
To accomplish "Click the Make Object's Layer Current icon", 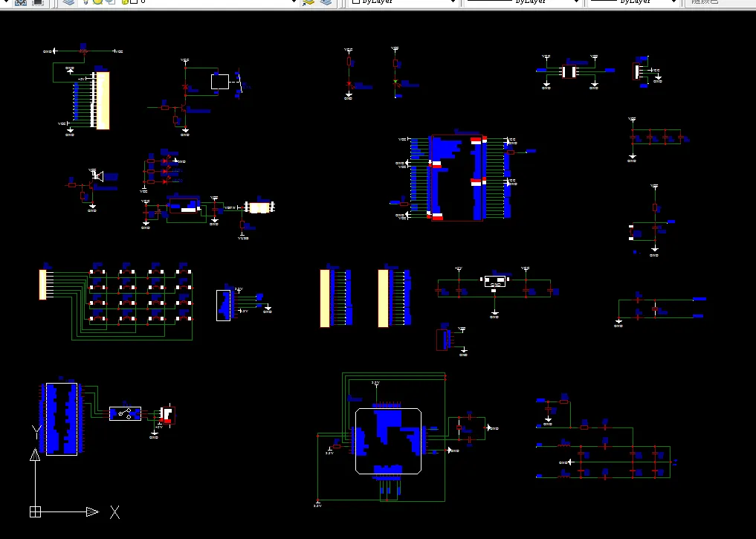I will click(308, 2).
